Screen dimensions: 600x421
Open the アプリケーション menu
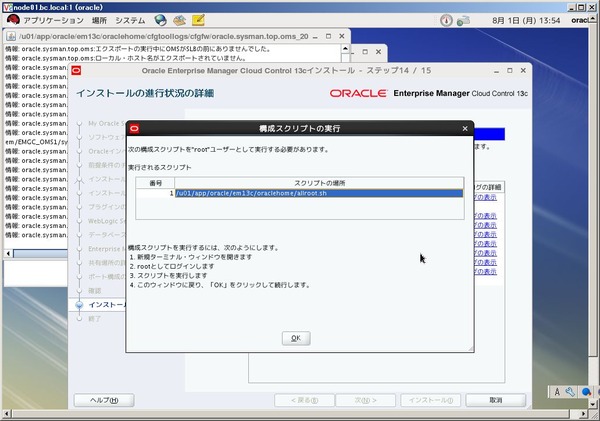(54, 20)
